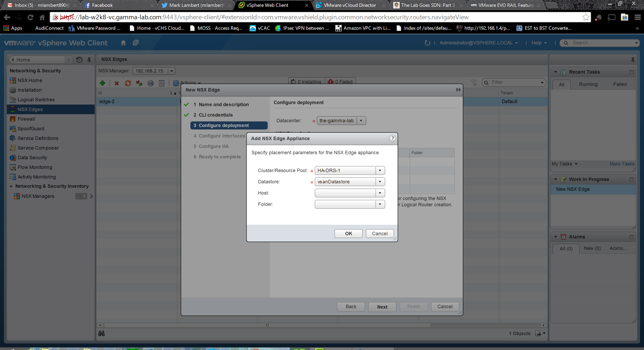Click the help icon in Add NSX Edge Appliance dialog

coord(392,138)
